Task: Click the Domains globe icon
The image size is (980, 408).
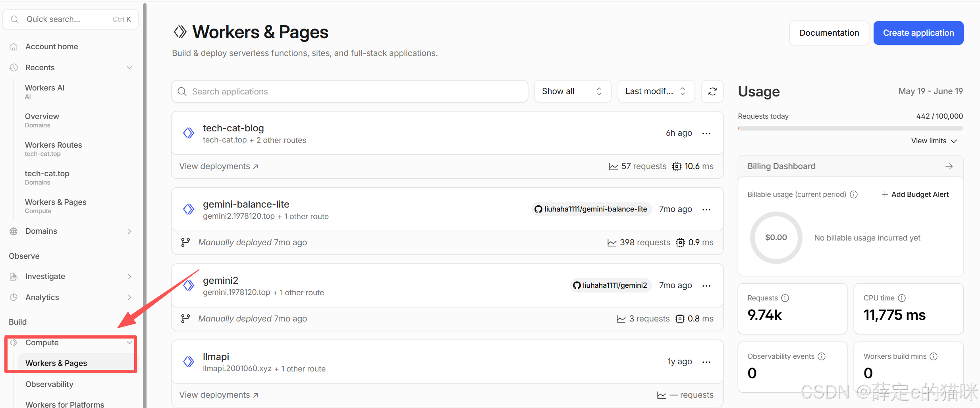Action: click(x=14, y=231)
